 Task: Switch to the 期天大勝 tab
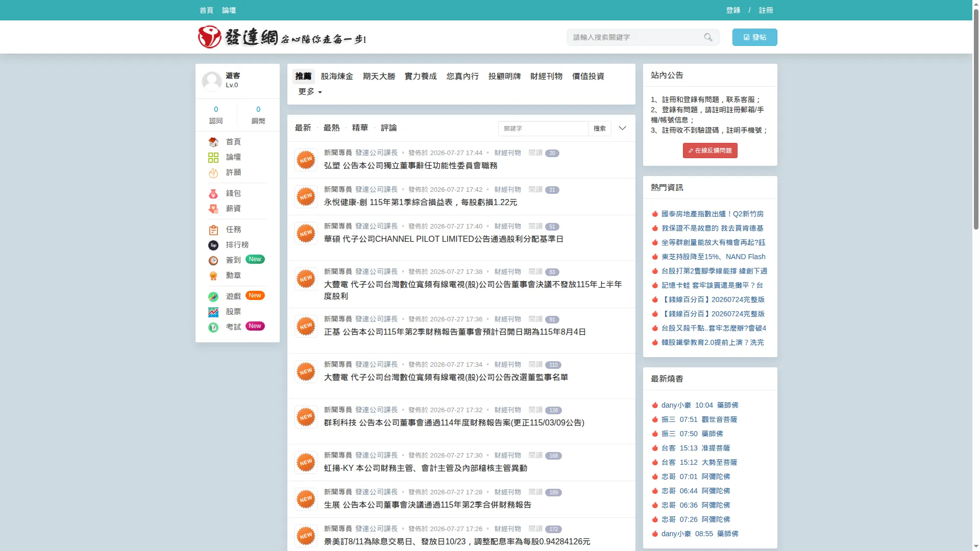pyautogui.click(x=379, y=76)
